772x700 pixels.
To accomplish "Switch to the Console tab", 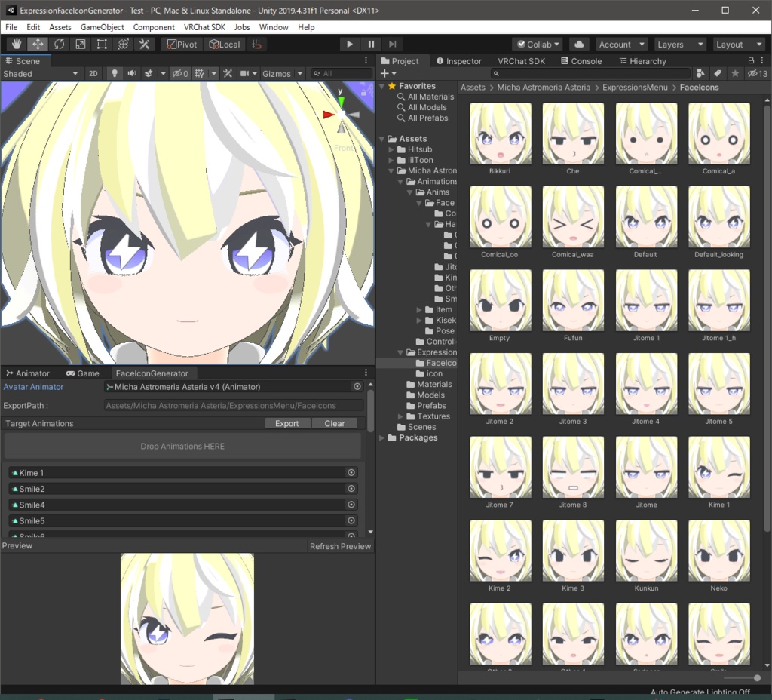I will (581, 61).
